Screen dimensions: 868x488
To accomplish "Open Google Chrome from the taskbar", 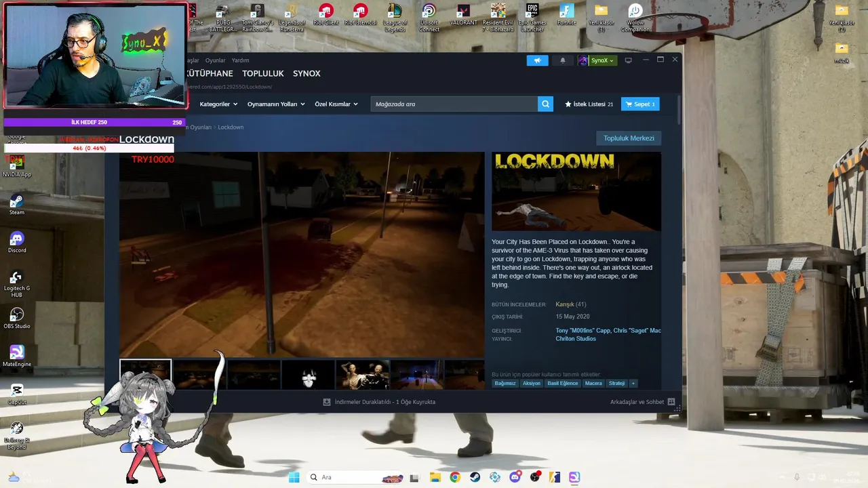I will click(x=455, y=477).
